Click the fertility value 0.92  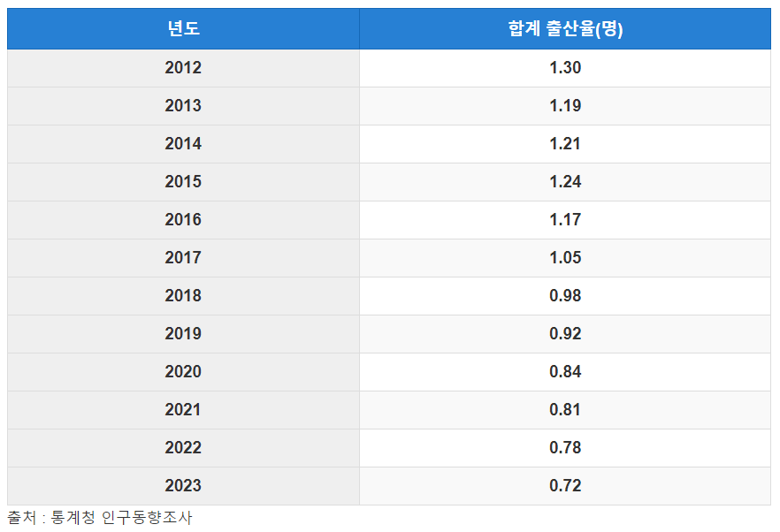point(565,334)
